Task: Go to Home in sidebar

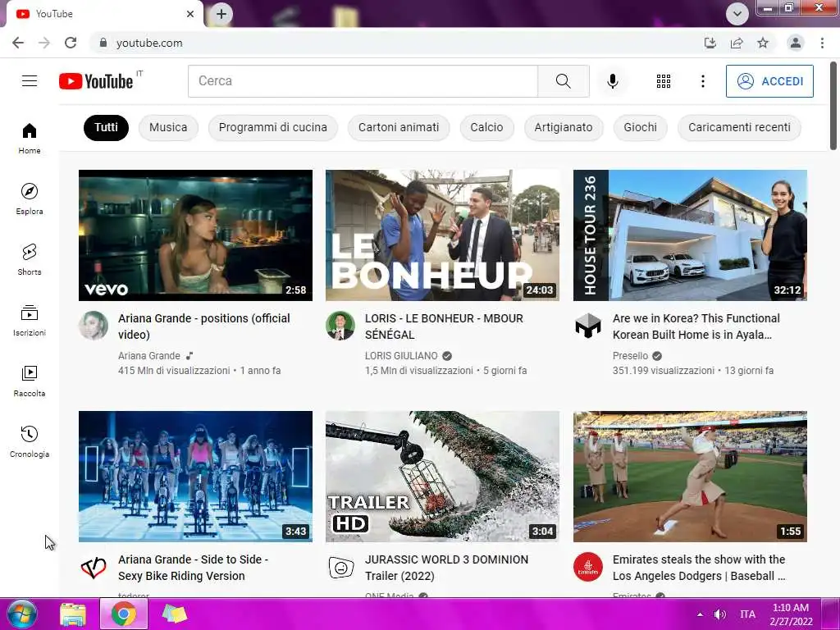Action: (30, 138)
